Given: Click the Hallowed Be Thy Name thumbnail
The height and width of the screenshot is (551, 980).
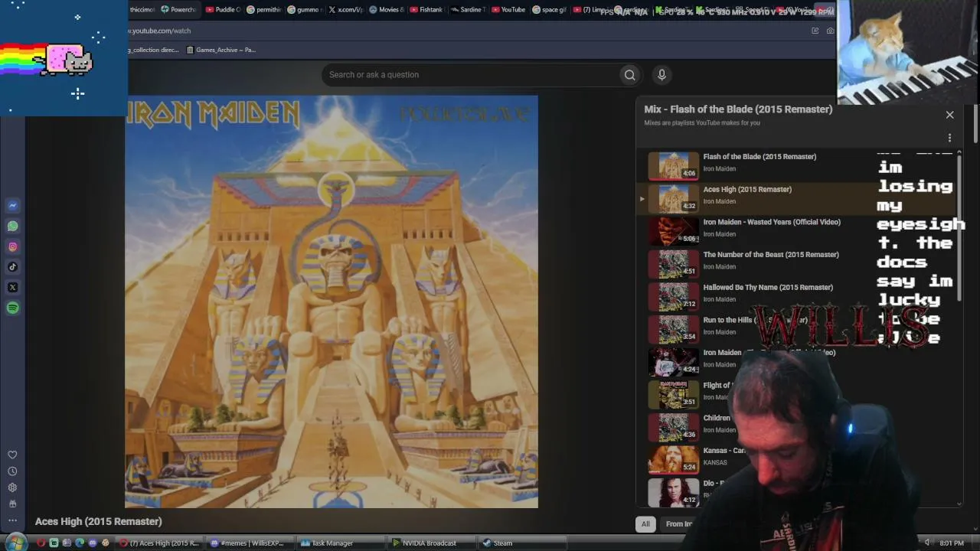Looking at the screenshot, I should 674,297.
